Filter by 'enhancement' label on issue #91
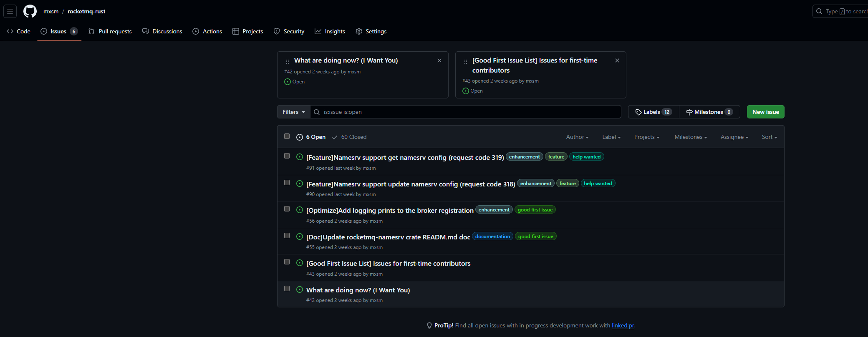The height and width of the screenshot is (337, 868). tap(524, 157)
